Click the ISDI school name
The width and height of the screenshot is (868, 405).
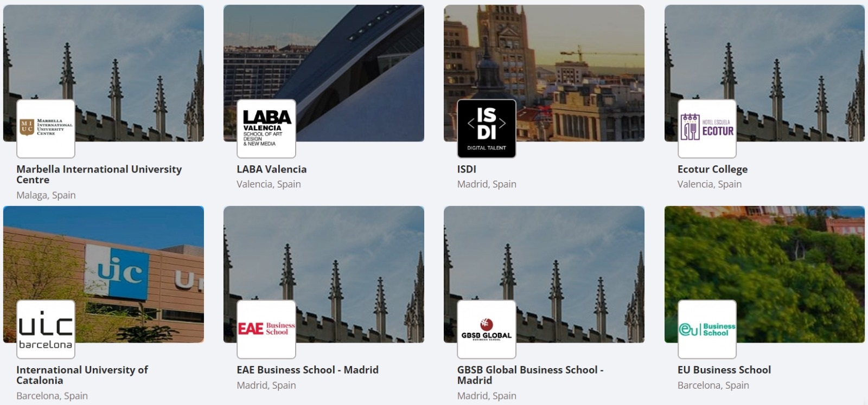point(467,169)
